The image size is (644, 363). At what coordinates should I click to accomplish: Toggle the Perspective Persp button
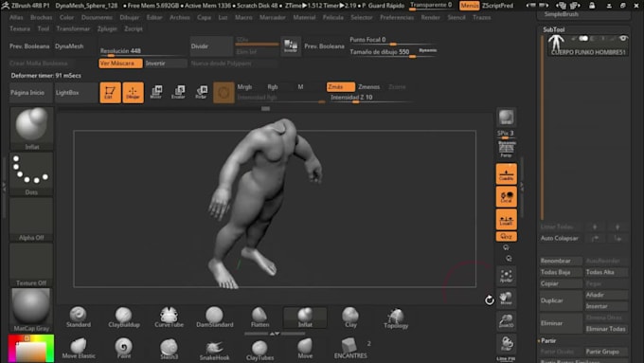[x=506, y=150]
